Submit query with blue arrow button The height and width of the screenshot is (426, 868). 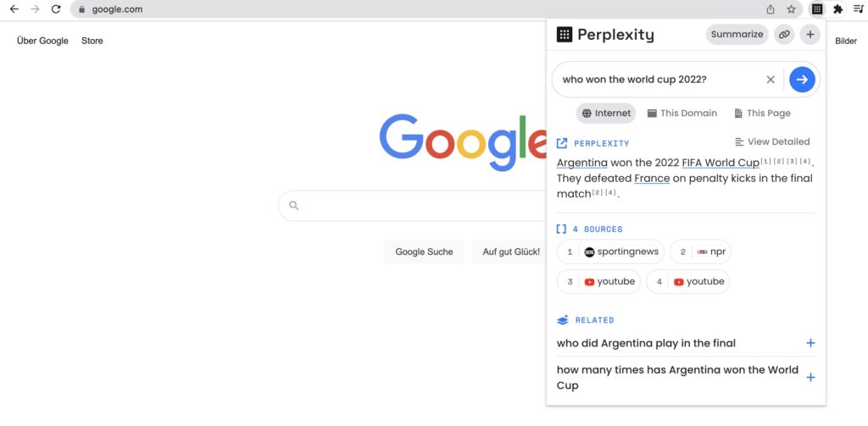point(802,80)
